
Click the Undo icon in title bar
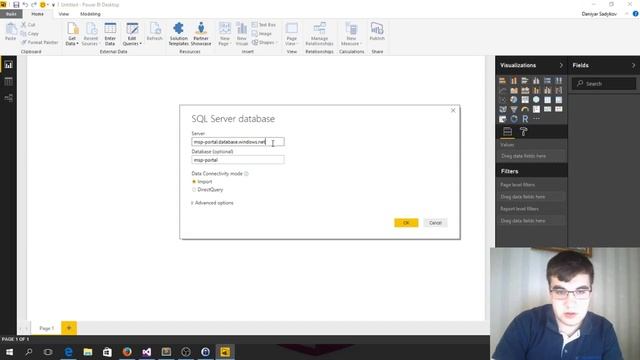click(x=25, y=4)
